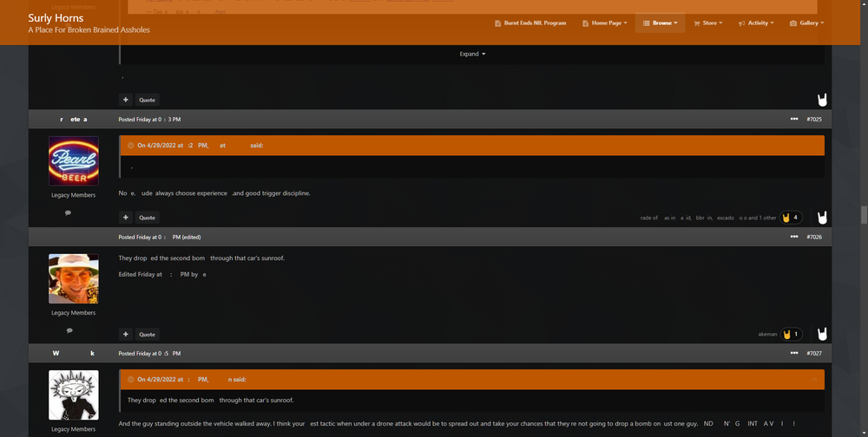Open the three-dot menu on post #7027
The height and width of the screenshot is (437, 868).
pyautogui.click(x=793, y=354)
